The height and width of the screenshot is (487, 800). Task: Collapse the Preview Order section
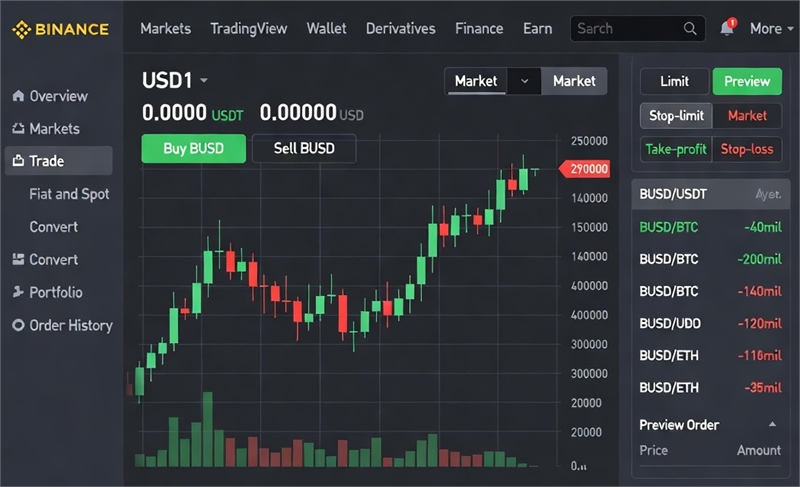click(772, 425)
